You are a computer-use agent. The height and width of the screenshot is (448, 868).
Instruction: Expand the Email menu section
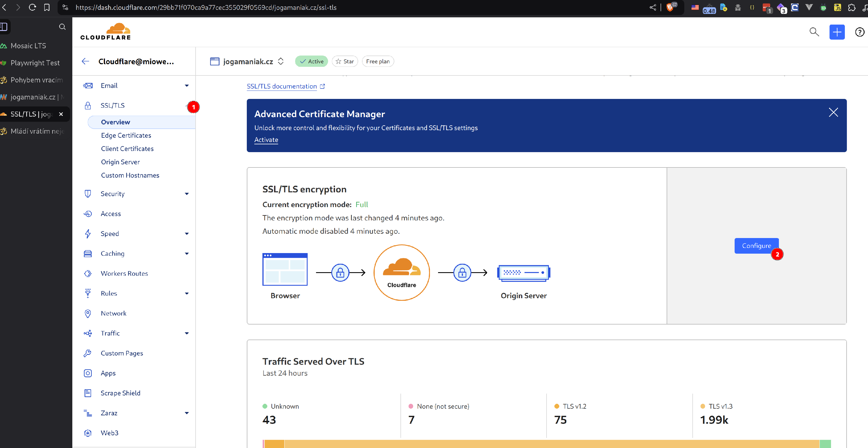coord(187,86)
